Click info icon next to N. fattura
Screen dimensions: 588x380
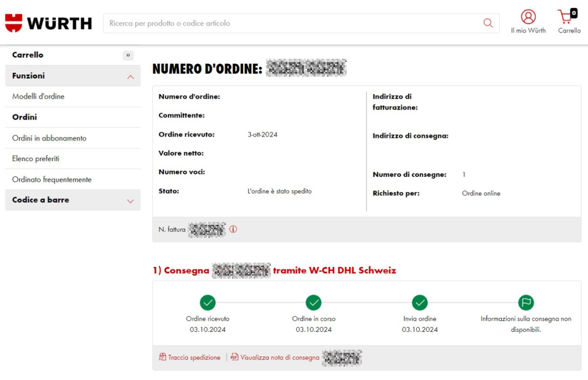tap(233, 229)
